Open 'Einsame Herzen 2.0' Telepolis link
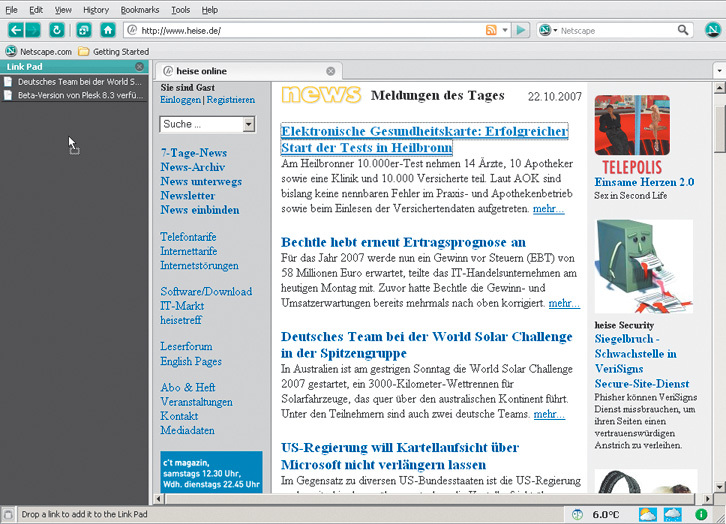Screen dimensions: 726x524 tap(644, 182)
